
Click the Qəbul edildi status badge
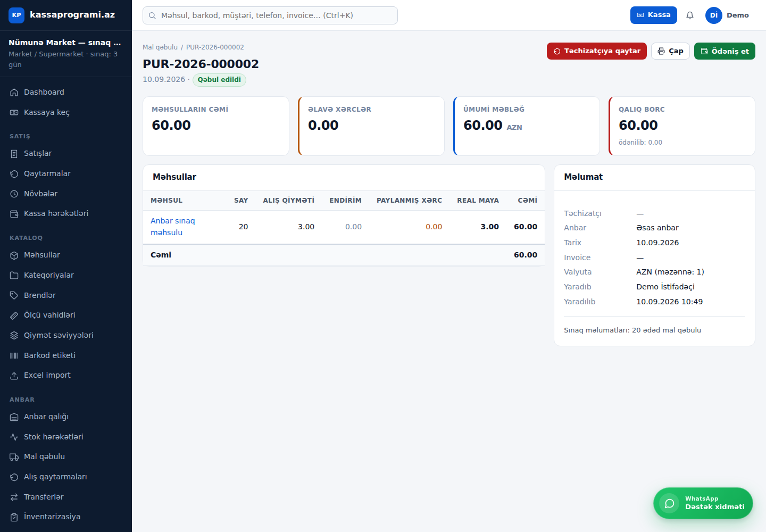point(219,80)
